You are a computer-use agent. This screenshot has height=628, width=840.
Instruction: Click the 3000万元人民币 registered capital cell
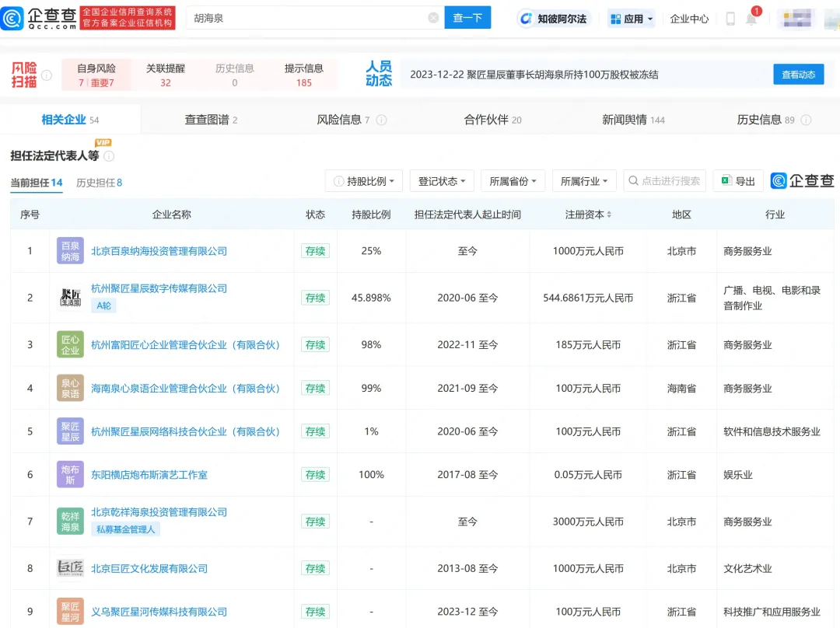pos(588,522)
